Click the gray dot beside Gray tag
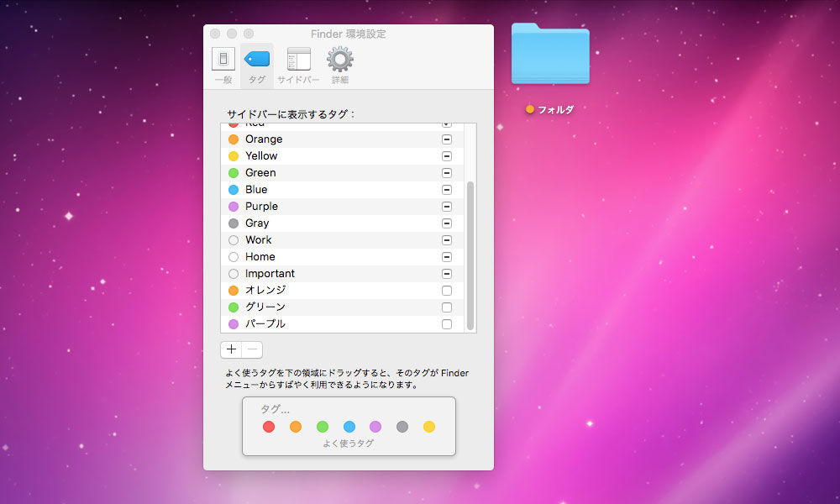This screenshot has width=840, height=504. pyautogui.click(x=234, y=223)
